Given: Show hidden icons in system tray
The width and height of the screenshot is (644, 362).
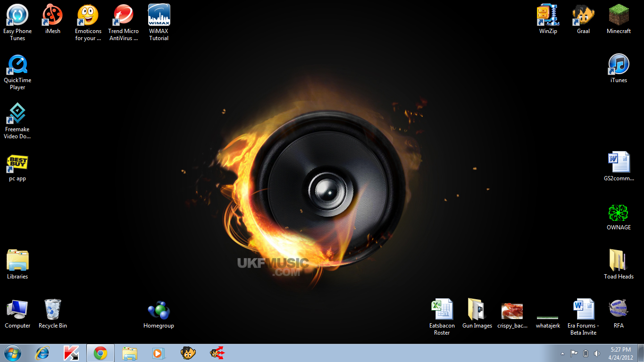Looking at the screenshot, I should pyautogui.click(x=562, y=354).
